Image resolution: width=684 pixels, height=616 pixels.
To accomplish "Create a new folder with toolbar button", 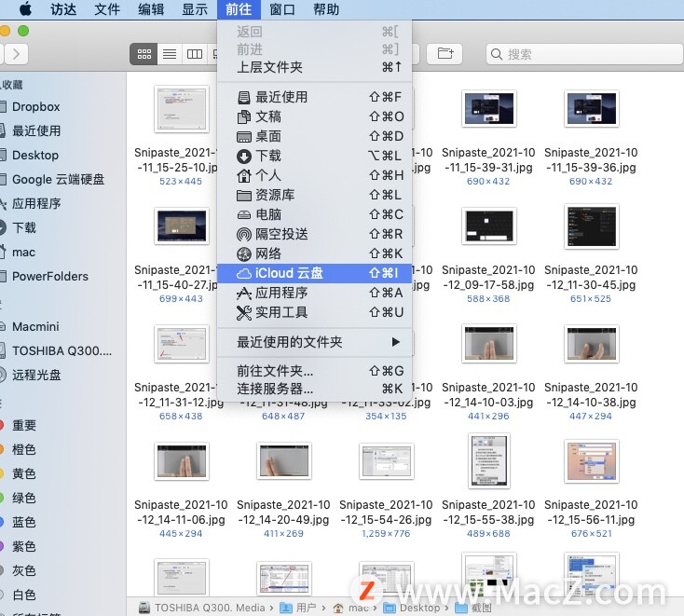I will pyautogui.click(x=445, y=54).
